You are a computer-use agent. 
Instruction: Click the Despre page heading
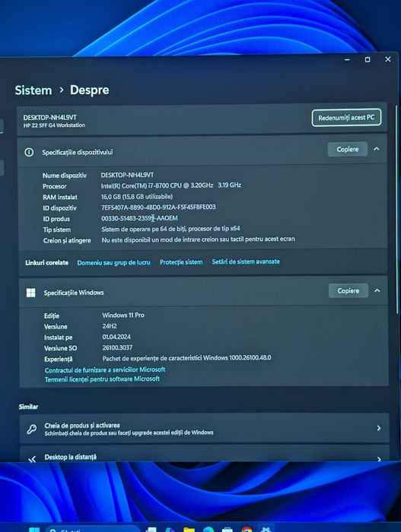tap(90, 90)
